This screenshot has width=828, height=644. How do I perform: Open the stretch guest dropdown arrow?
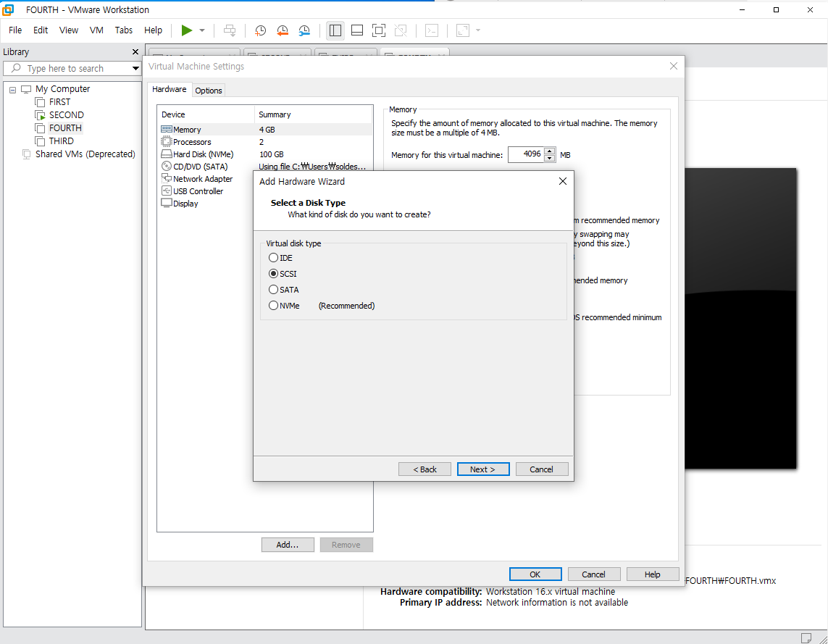478,30
